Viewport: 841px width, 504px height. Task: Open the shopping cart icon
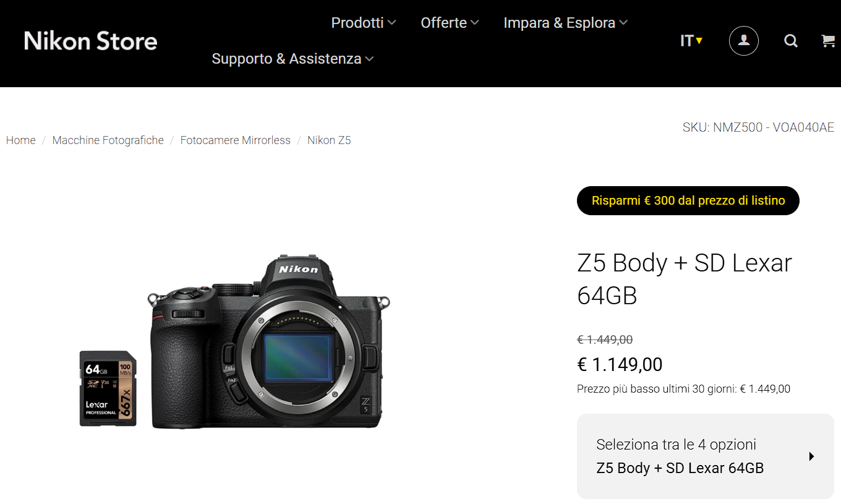click(828, 41)
